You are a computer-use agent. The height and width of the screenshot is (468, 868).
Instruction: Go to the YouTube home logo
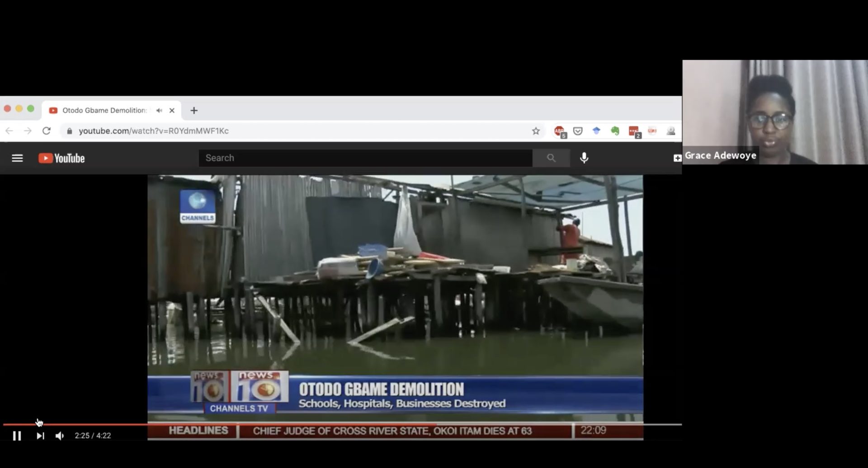pos(61,158)
